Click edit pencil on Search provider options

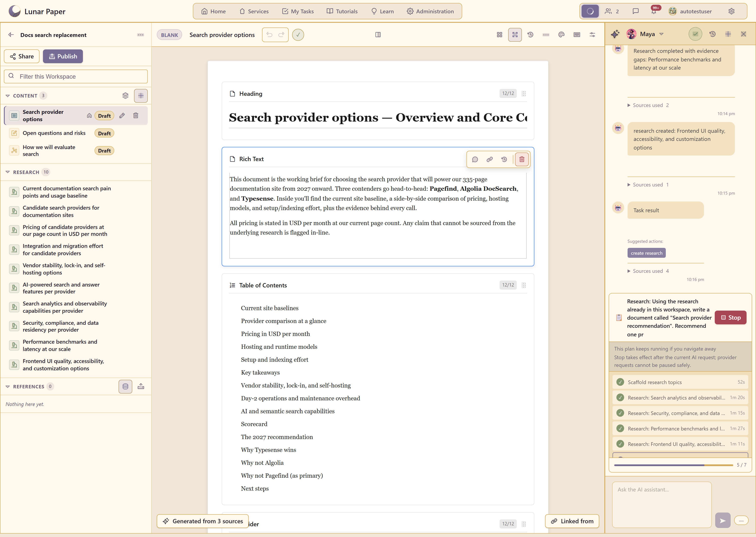click(x=122, y=116)
